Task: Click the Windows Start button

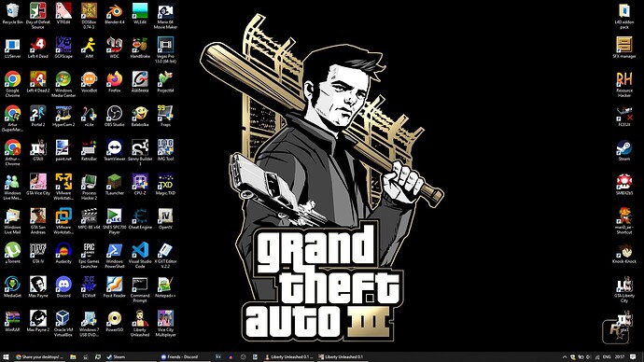Action: [x=6, y=357]
